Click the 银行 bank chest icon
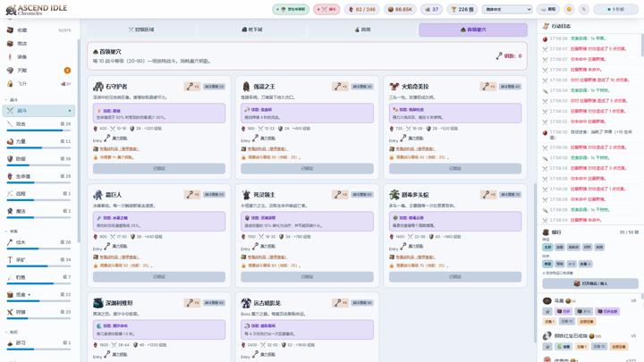 point(546,232)
